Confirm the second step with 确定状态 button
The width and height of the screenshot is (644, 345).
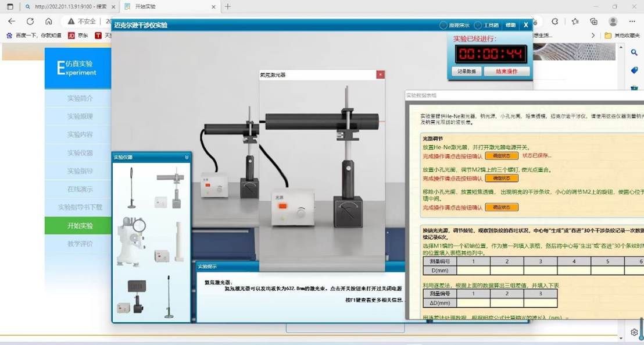(x=501, y=179)
